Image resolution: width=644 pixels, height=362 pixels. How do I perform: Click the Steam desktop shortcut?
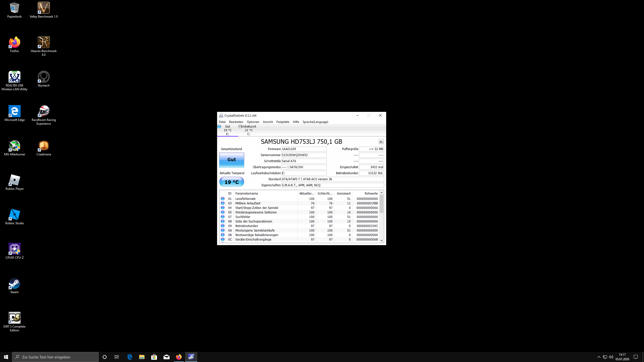point(15,284)
